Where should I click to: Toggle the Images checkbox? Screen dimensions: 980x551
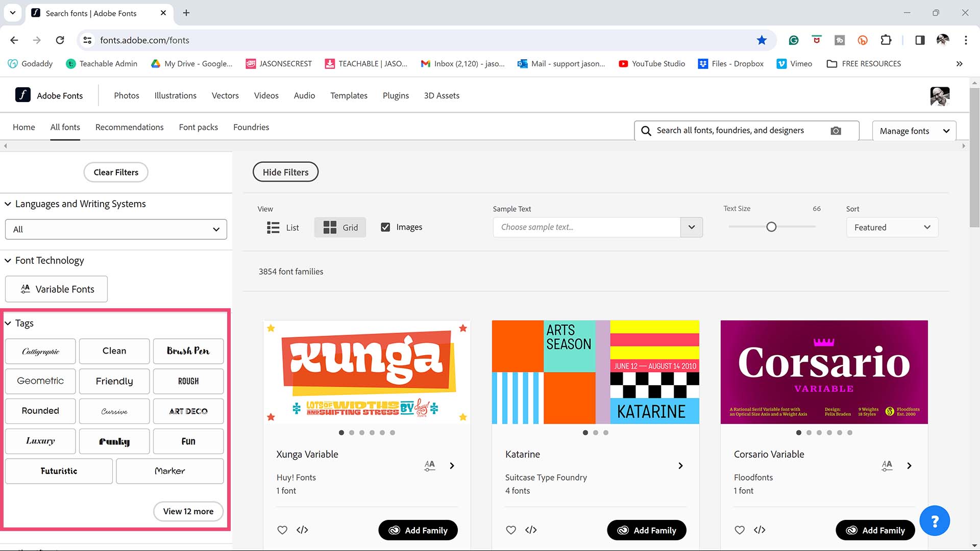385,227
